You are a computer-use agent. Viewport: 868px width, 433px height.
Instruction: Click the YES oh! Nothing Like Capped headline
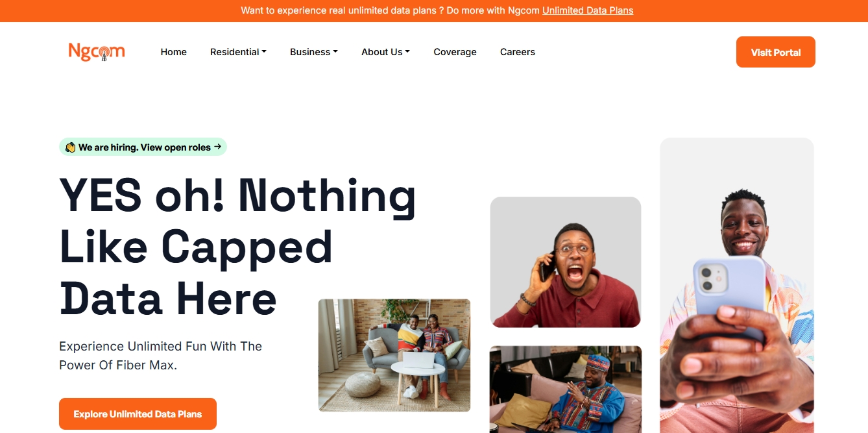pos(237,247)
